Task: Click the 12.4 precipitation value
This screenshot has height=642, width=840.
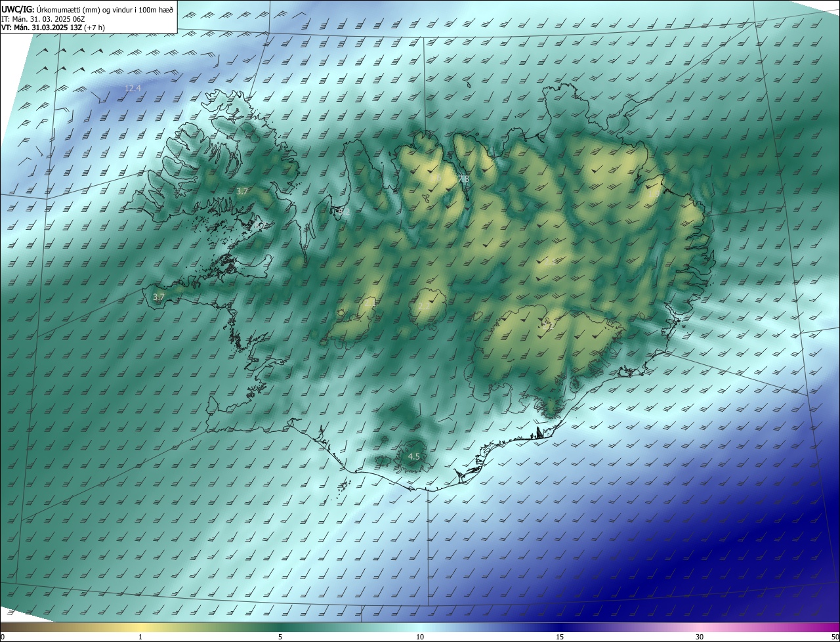Action: 133,88
